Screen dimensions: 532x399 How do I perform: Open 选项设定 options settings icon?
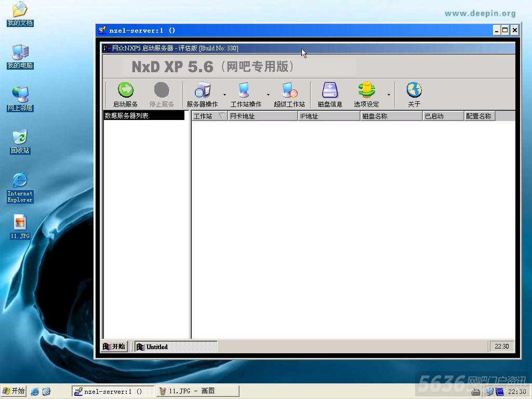coord(366,90)
